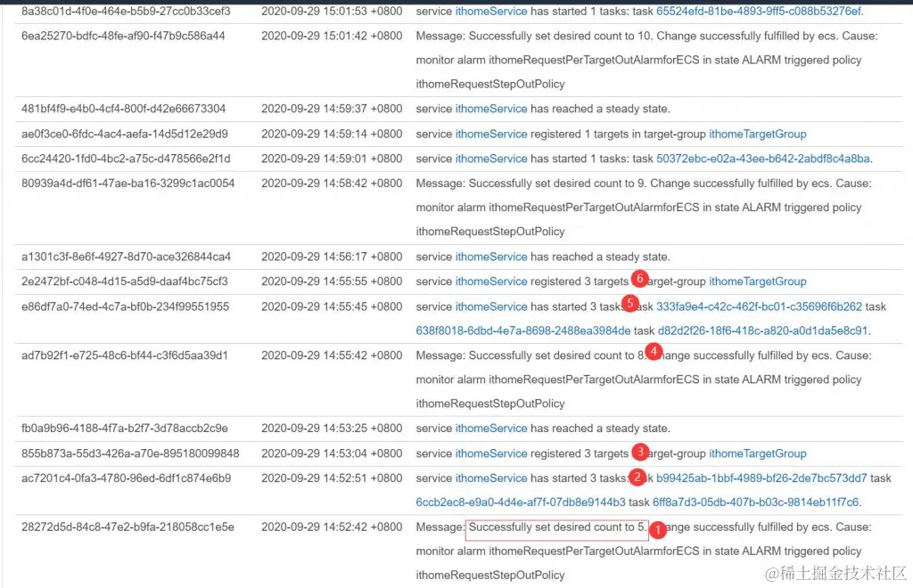Select event ID 855b873a-55d3-426a-a70e-895180099848

130,453
